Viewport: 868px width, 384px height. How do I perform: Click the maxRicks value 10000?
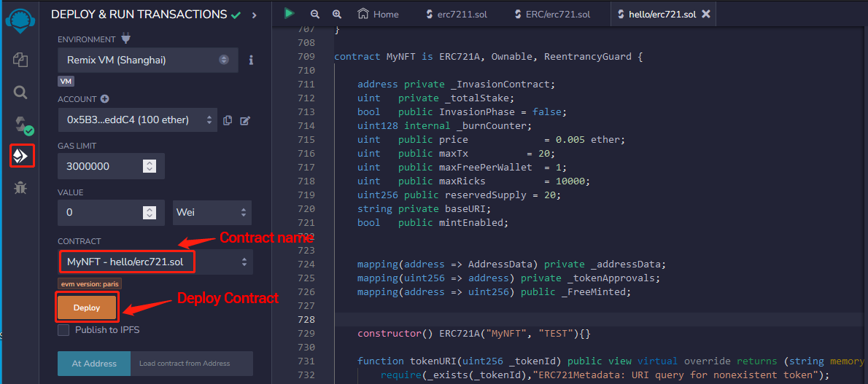570,181
